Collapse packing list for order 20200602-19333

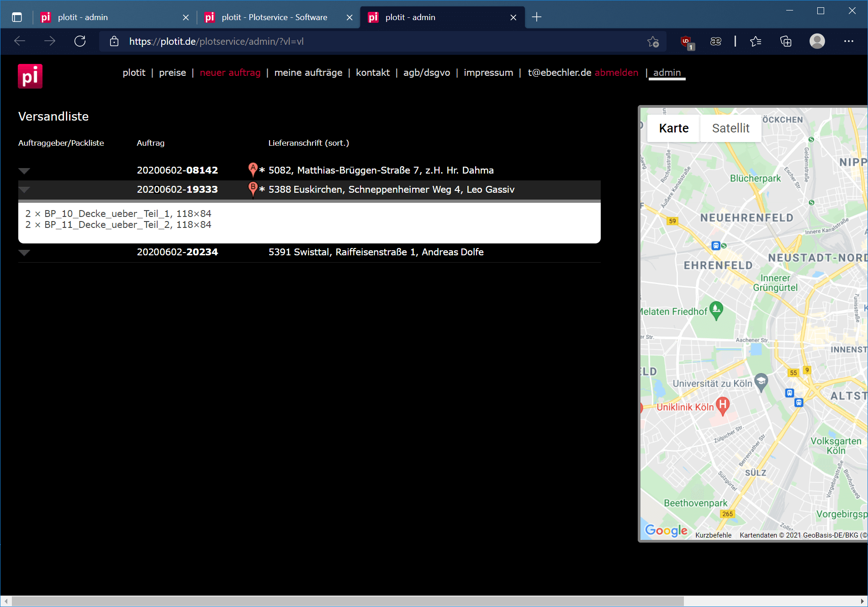(24, 190)
